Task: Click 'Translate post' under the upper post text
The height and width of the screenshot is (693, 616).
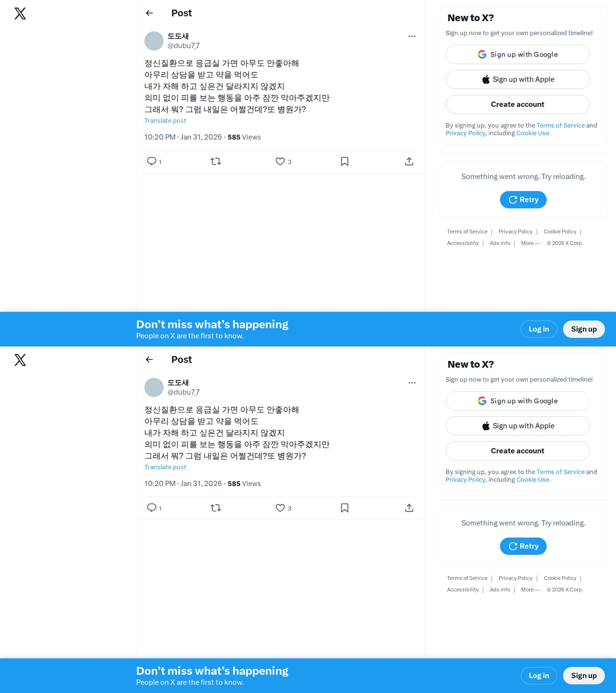Action: coord(165,121)
